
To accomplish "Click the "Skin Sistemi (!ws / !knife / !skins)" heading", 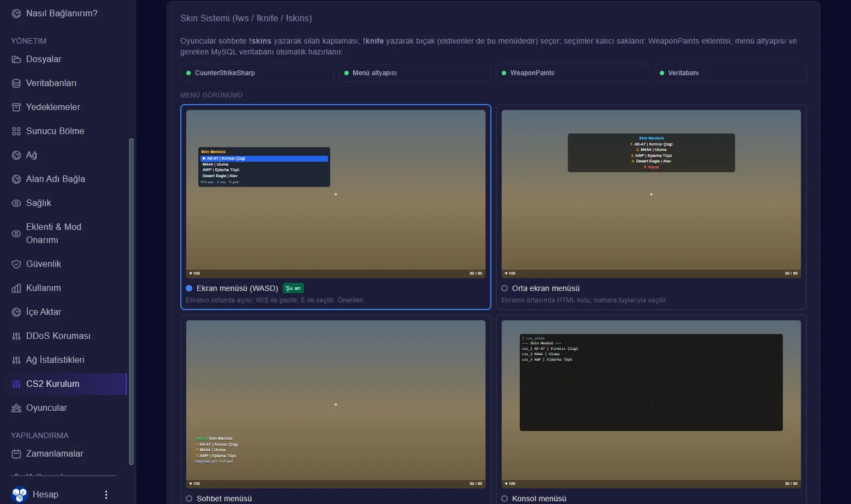I will 246,19.
